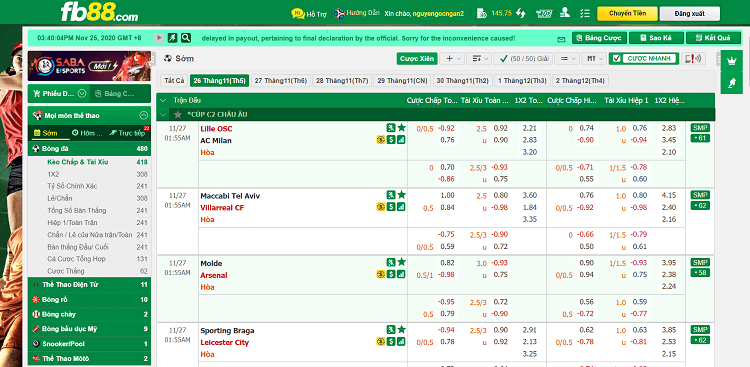This screenshot has width=750, height=367.
Task: Open SMP button for Lille OSC match
Action: pyautogui.click(x=700, y=128)
